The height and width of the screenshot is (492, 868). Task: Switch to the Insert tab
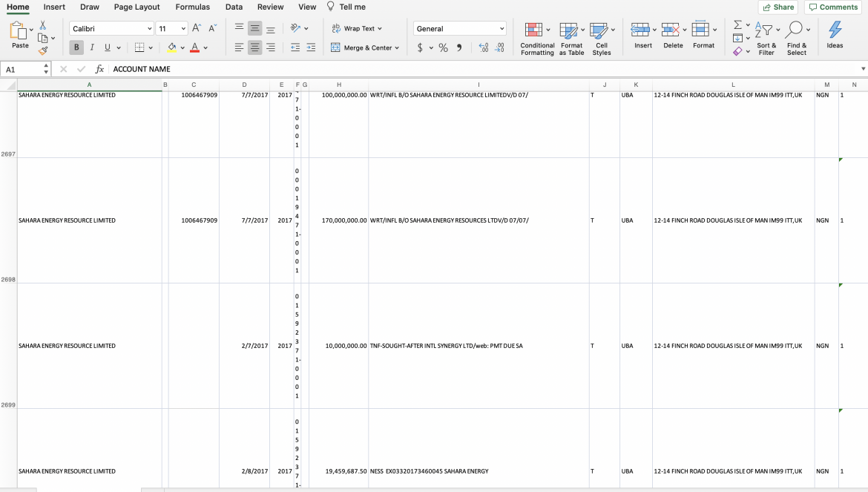click(54, 7)
